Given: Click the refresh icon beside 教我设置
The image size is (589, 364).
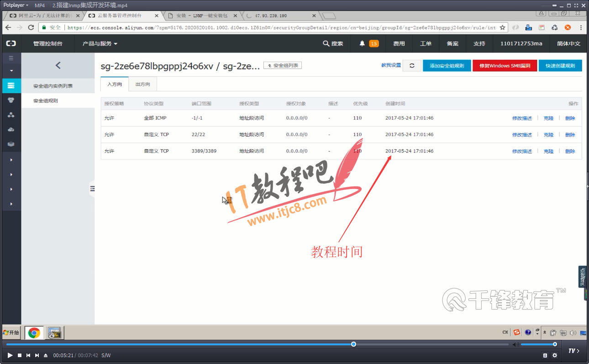Looking at the screenshot, I should tap(412, 65).
